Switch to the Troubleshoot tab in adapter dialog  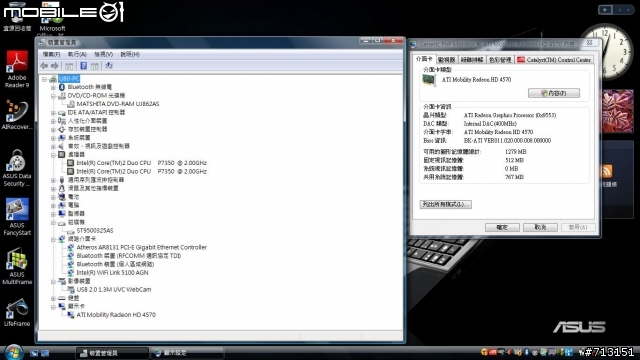click(x=472, y=60)
